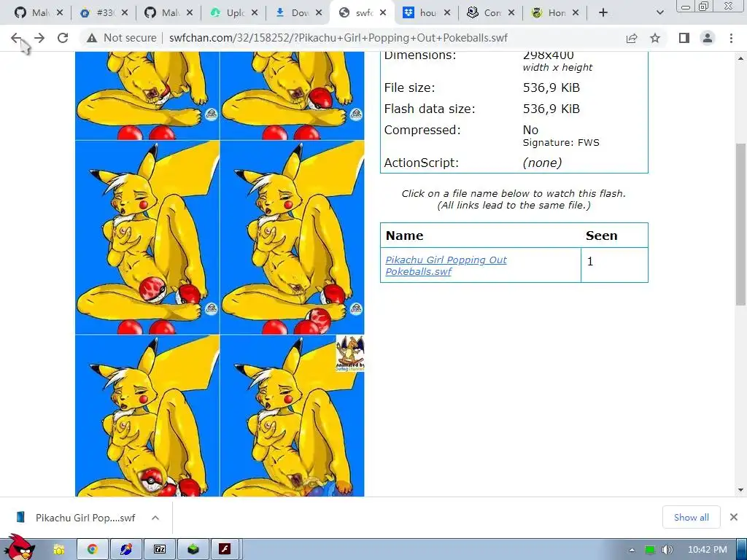This screenshot has width=747, height=560.
Task: Close the downloads bar
Action: (734, 517)
